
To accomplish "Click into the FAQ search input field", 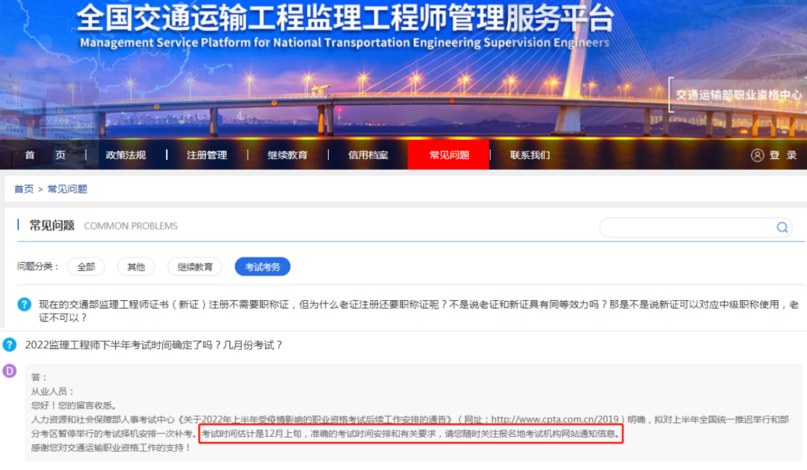I will [x=687, y=228].
